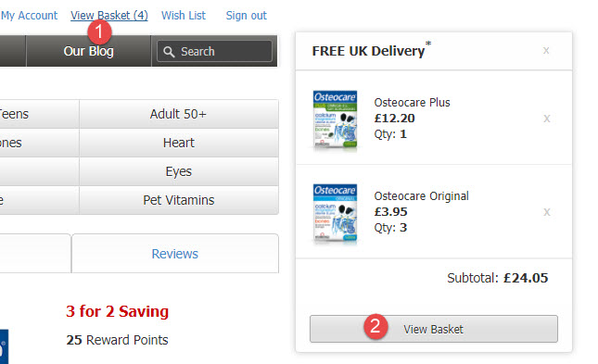Select the Heart category
This screenshot has height=364, width=598.
pyautogui.click(x=179, y=143)
